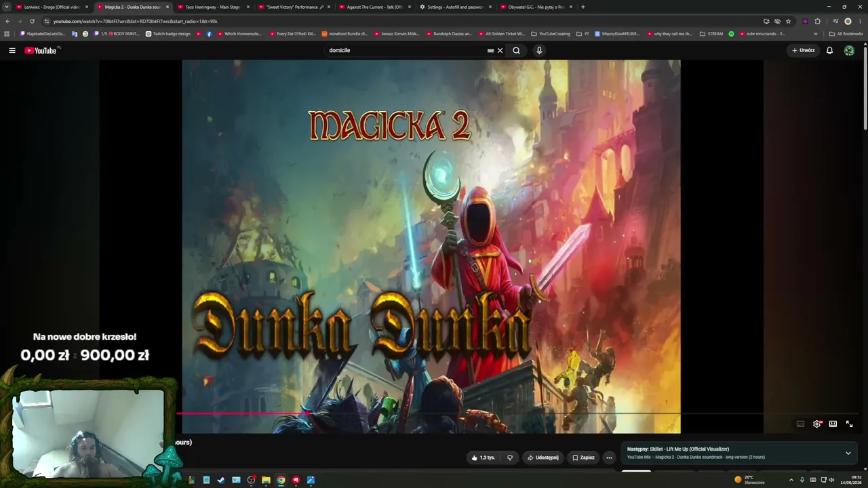
Task: Expand the Następny playlist panel chevron
Action: [848, 453]
